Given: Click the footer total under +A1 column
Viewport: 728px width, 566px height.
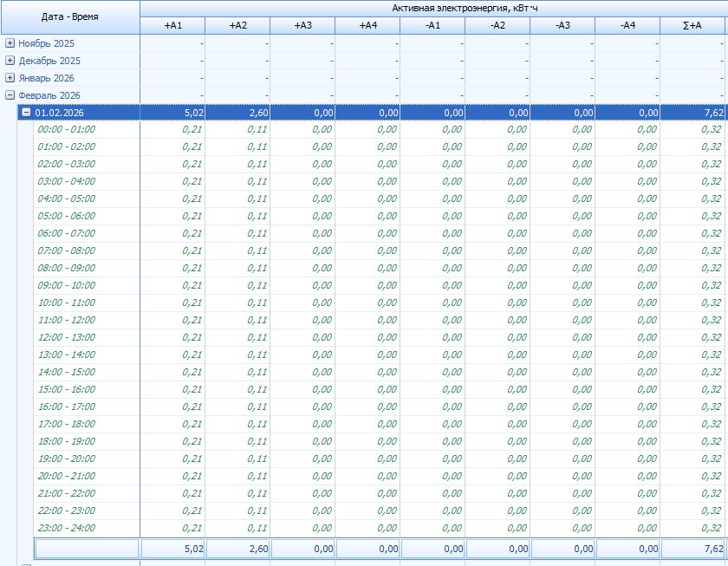Looking at the screenshot, I should (172, 549).
